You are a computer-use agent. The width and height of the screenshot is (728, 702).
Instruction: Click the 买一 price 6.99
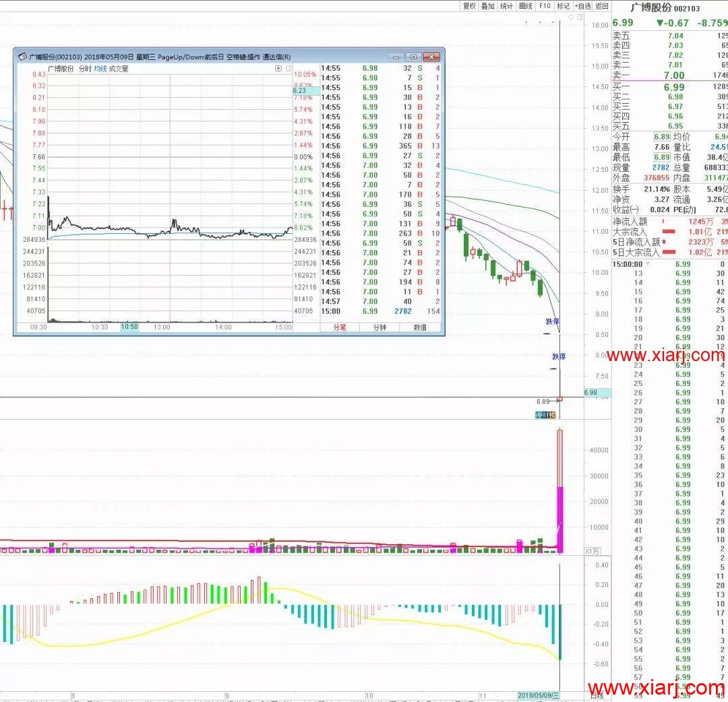[673, 87]
